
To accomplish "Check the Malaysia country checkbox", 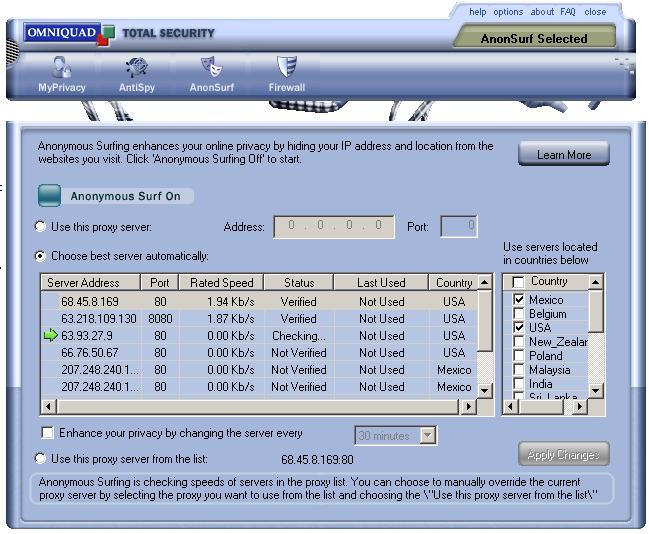I will click(x=519, y=370).
